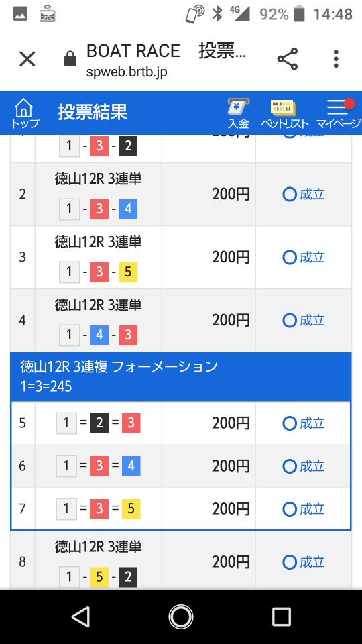Tap the blue boat 4 swatch in row 6
The height and width of the screenshot is (644, 362).
click(131, 466)
